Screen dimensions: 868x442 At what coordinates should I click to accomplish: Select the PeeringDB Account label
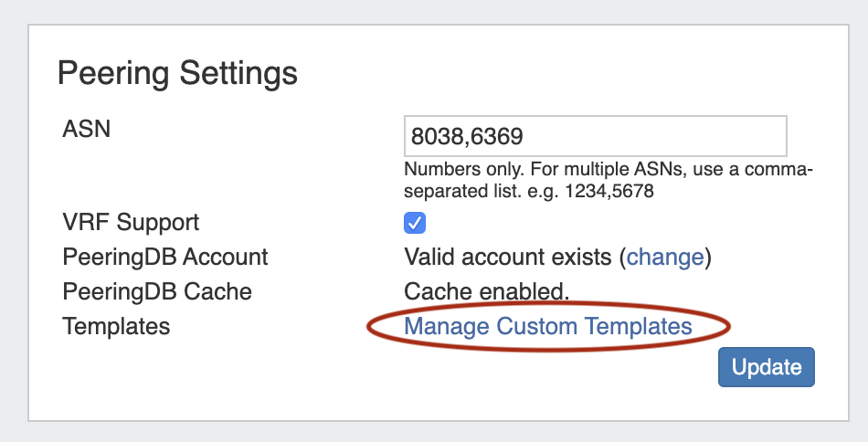[x=165, y=257]
